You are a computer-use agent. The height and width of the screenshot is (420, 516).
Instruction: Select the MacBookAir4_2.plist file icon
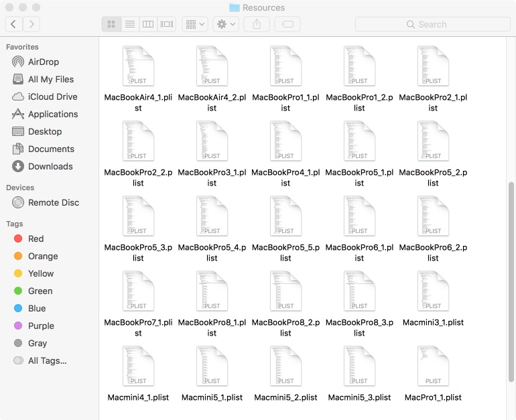pyautogui.click(x=212, y=66)
